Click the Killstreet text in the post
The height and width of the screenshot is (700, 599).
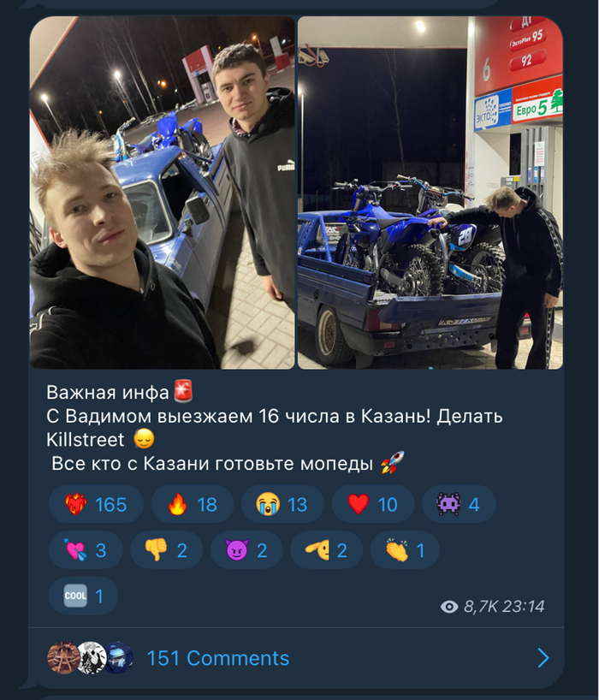coord(86,440)
